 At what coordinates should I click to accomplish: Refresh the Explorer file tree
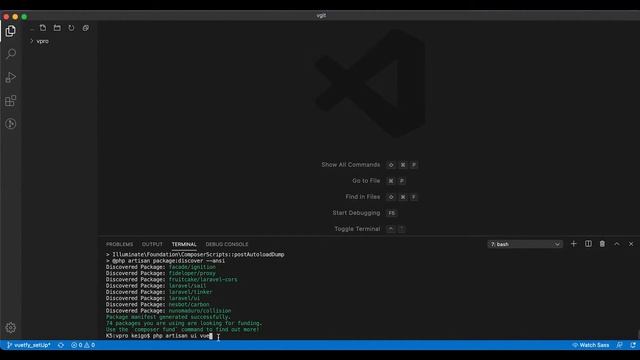tap(71, 28)
